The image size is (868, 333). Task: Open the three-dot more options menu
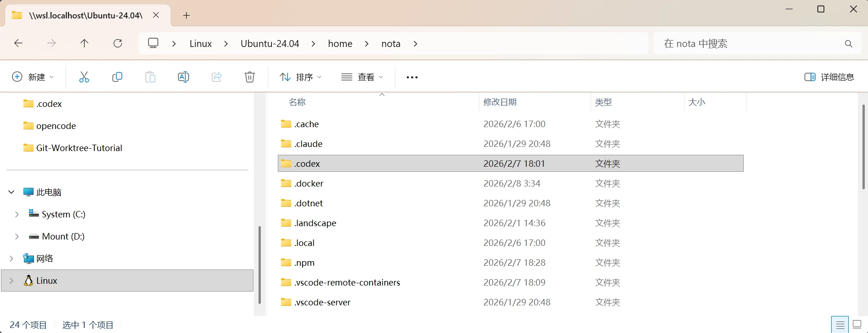click(412, 77)
